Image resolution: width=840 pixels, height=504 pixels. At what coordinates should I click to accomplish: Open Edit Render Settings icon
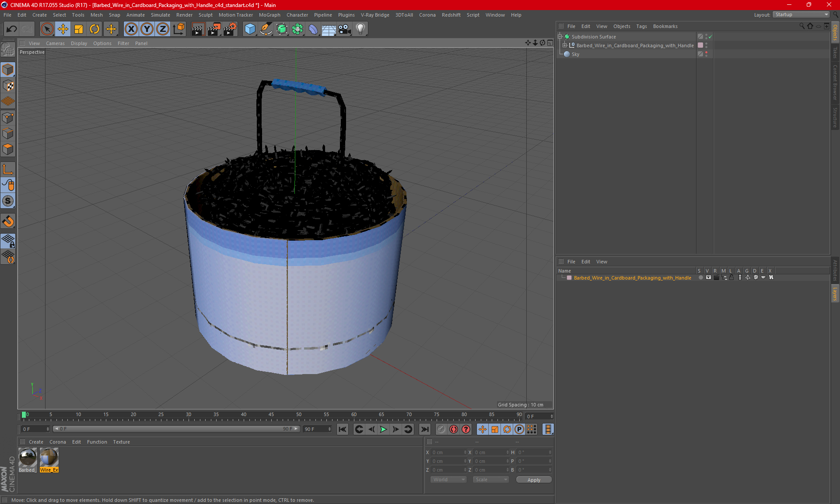coord(230,29)
